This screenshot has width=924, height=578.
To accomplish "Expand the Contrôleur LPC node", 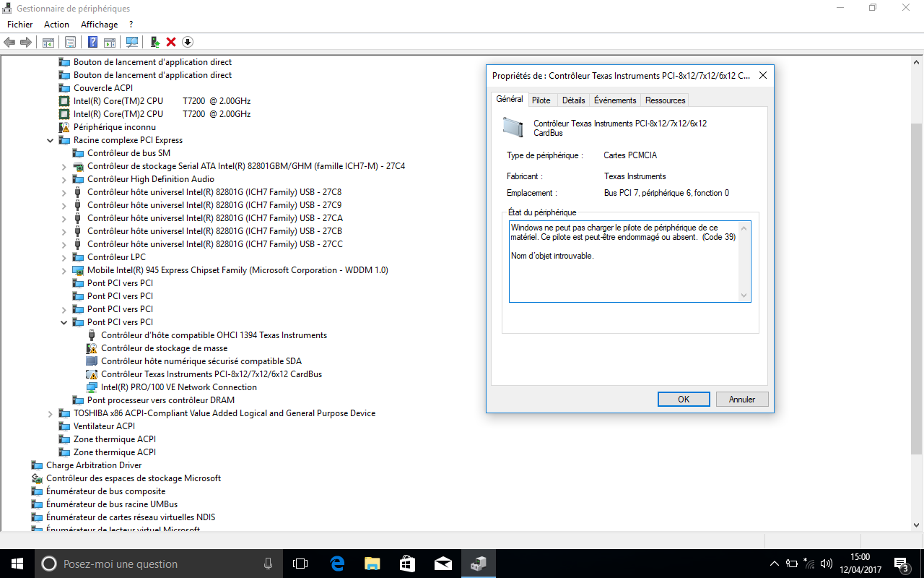I will coord(64,257).
